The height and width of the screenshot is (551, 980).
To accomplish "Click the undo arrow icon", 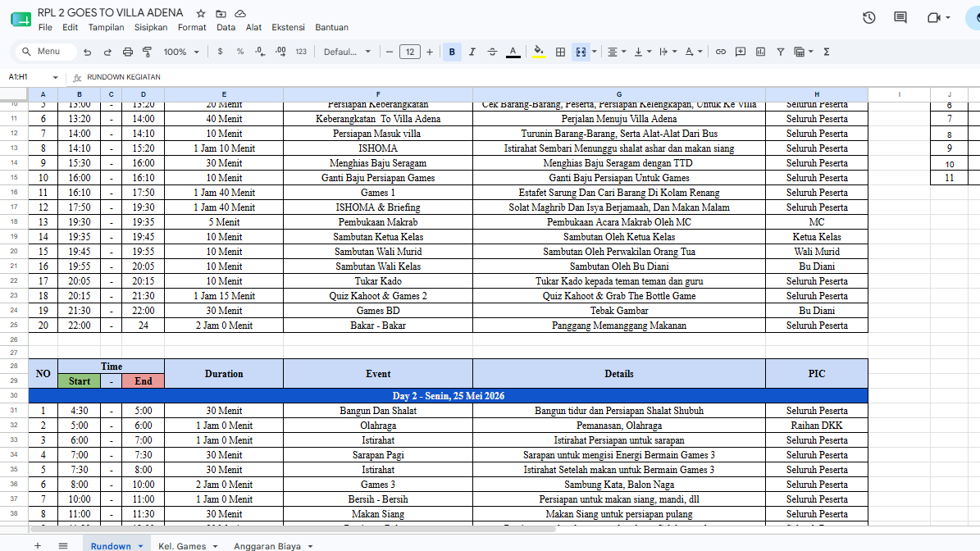I will pos(88,52).
